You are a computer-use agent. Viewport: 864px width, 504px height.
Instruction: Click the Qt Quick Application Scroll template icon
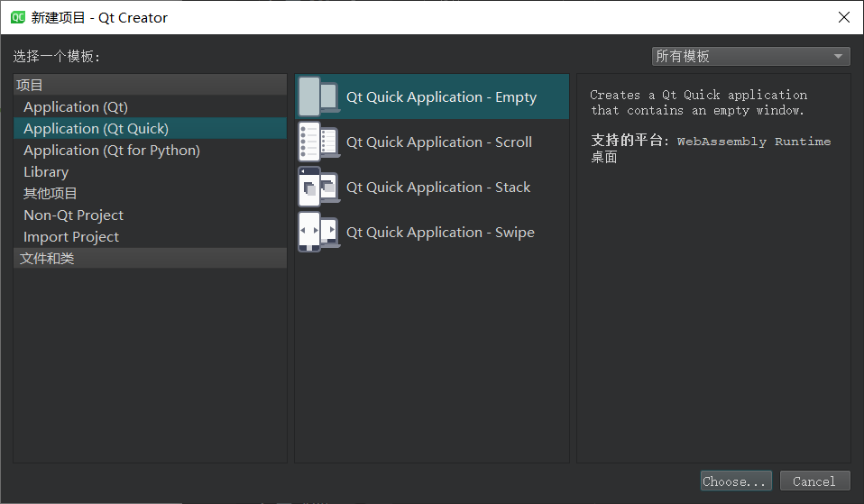(x=318, y=142)
